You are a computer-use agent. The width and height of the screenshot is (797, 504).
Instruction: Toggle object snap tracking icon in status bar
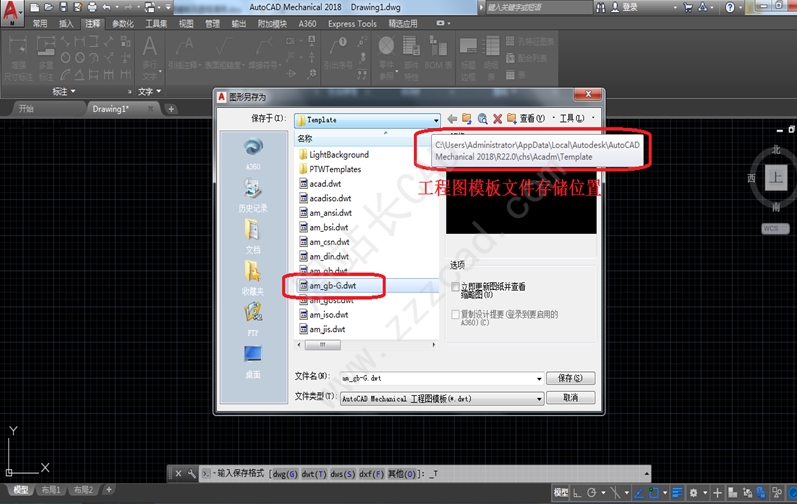click(x=639, y=493)
